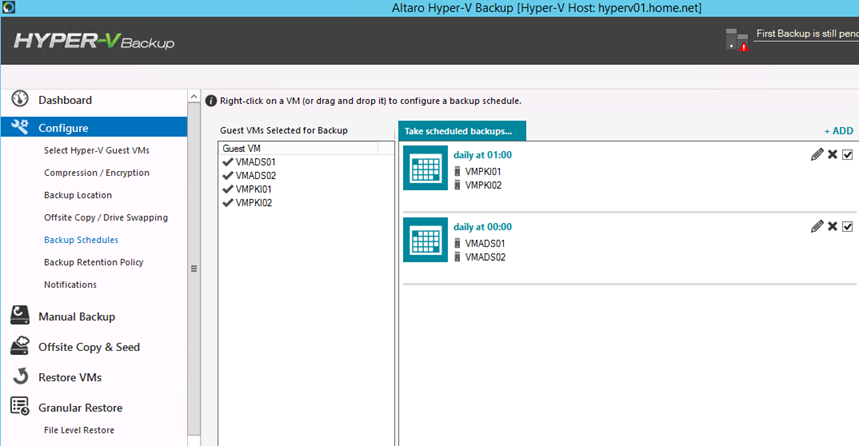Click server icon beside VMPKI02 in schedule

[x=457, y=185]
